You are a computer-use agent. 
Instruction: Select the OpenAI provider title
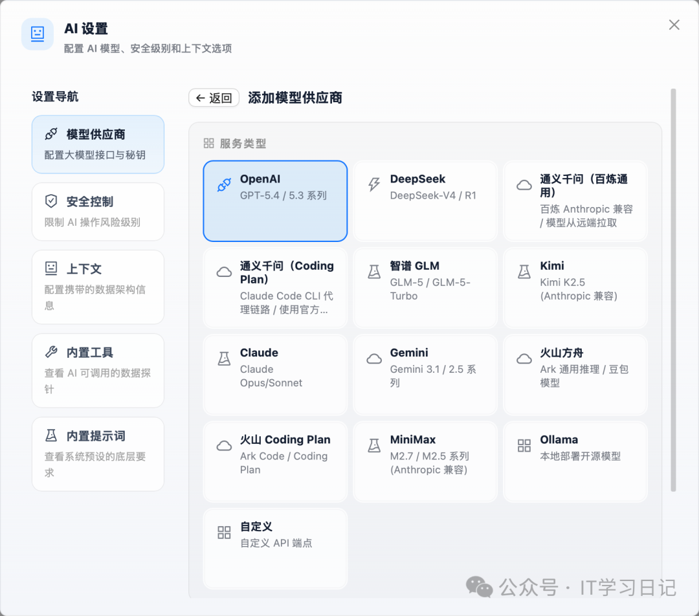pos(260,179)
